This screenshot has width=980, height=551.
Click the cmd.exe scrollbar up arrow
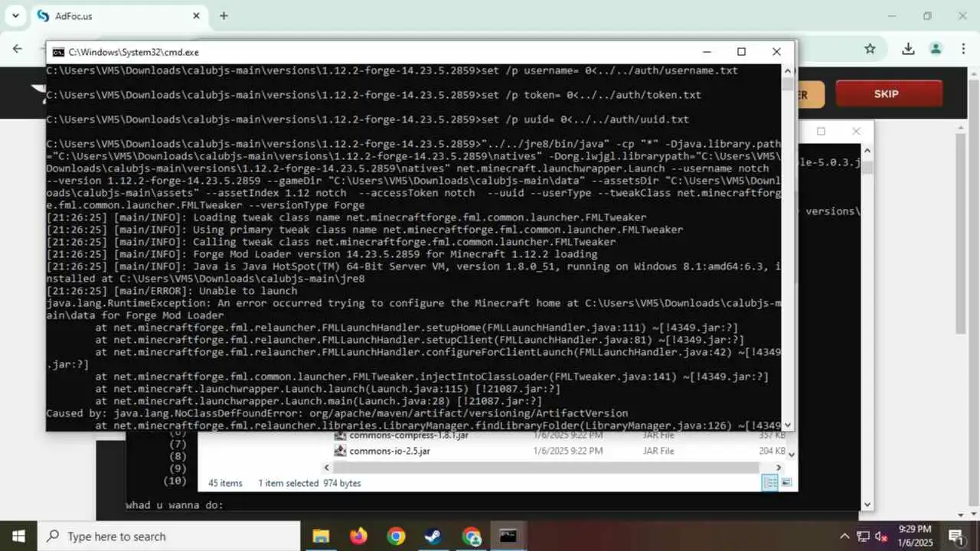[x=788, y=70]
